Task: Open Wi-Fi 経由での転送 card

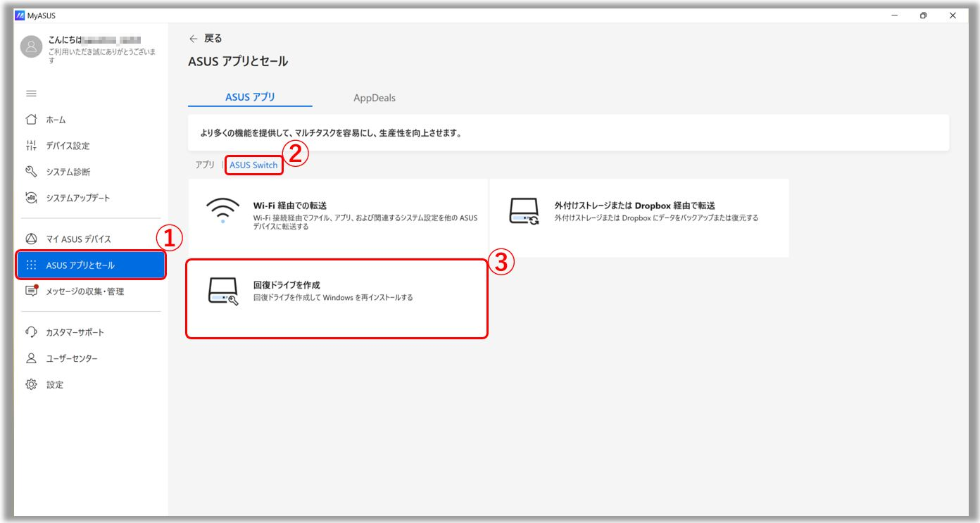Action: (337, 218)
